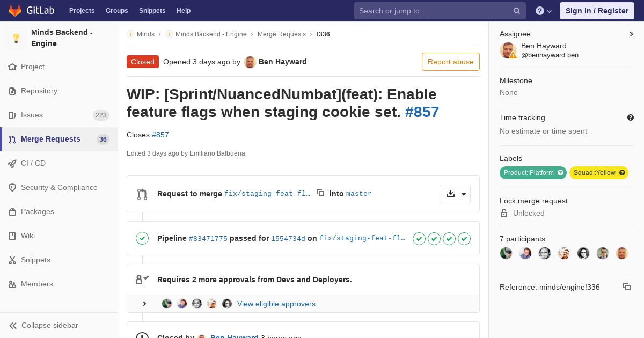
Task: Open Issues in the sidebar
Action: pyautogui.click(x=59, y=115)
